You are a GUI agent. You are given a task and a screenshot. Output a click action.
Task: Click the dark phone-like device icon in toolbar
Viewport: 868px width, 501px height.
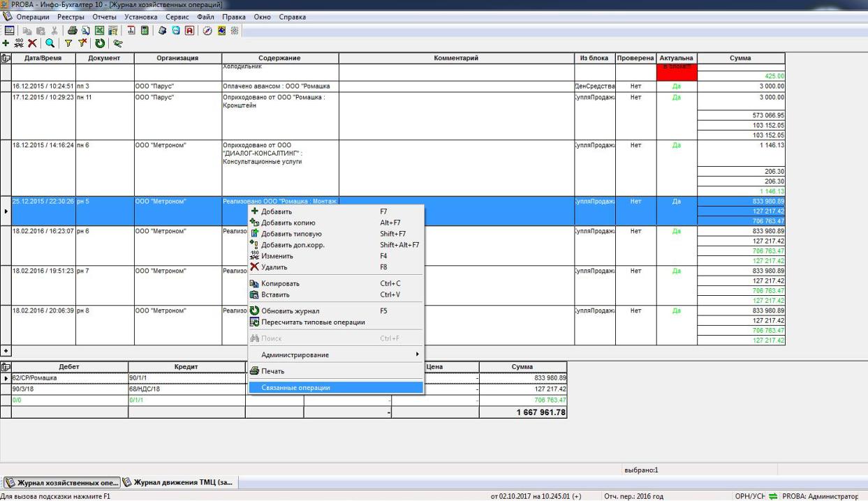coord(162,31)
